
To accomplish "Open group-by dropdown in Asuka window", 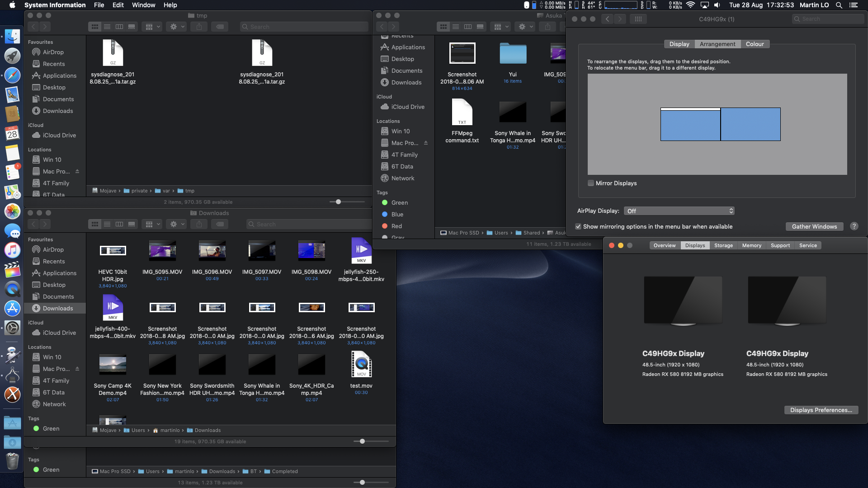I will [x=500, y=27].
